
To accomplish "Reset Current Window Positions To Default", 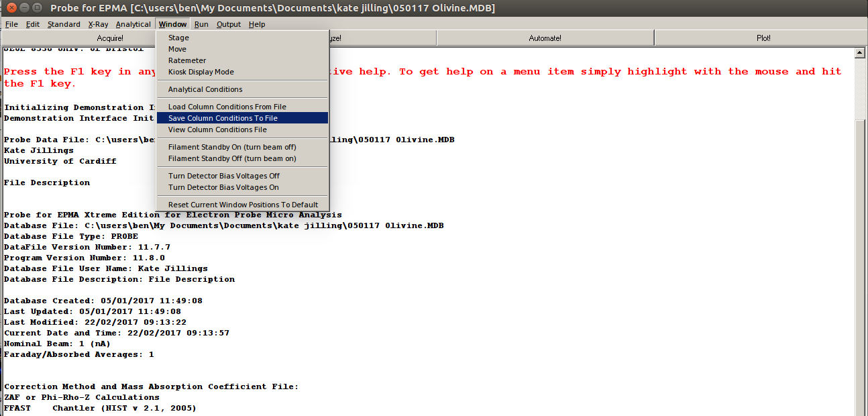I will click(x=243, y=205).
